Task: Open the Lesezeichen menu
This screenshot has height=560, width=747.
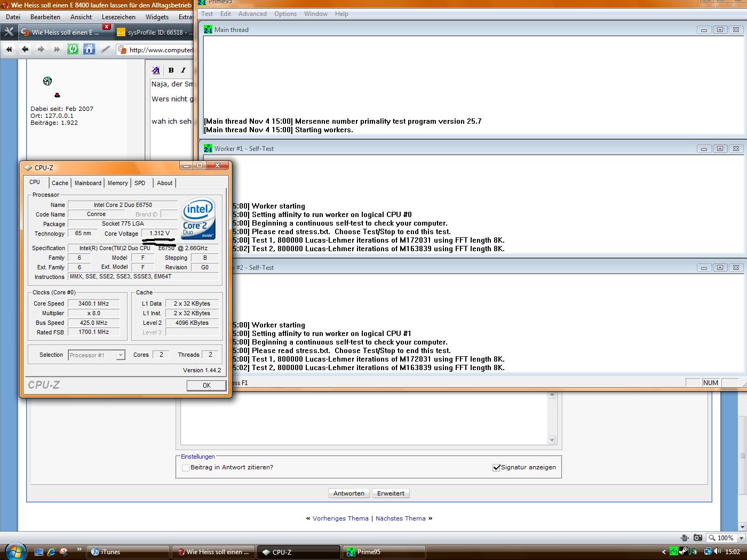Action: 118,17
